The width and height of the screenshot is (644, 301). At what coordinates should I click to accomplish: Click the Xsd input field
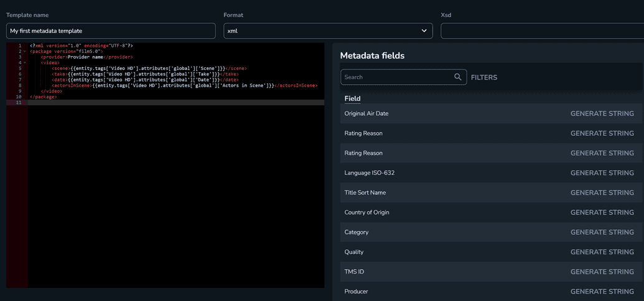pyautogui.click(x=542, y=31)
